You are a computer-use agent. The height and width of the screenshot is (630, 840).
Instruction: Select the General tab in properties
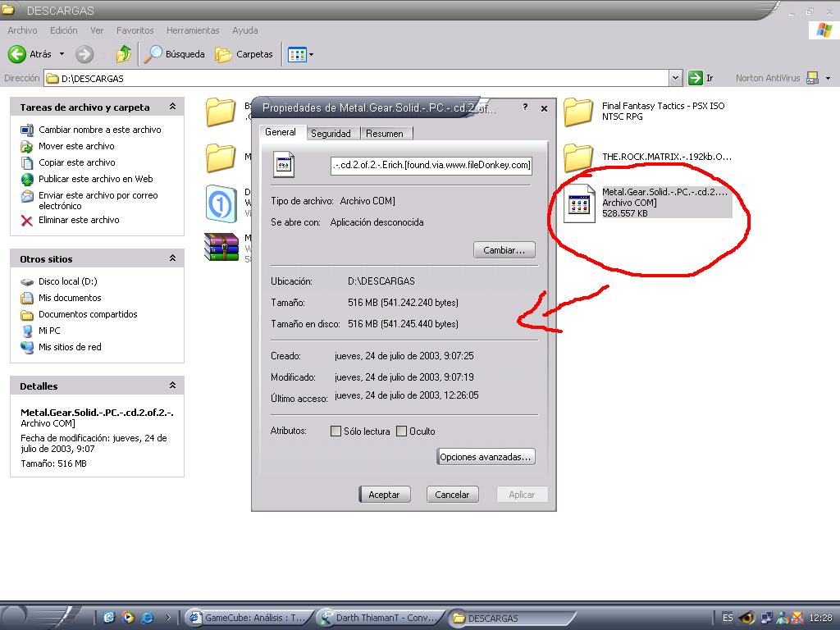[x=281, y=132]
